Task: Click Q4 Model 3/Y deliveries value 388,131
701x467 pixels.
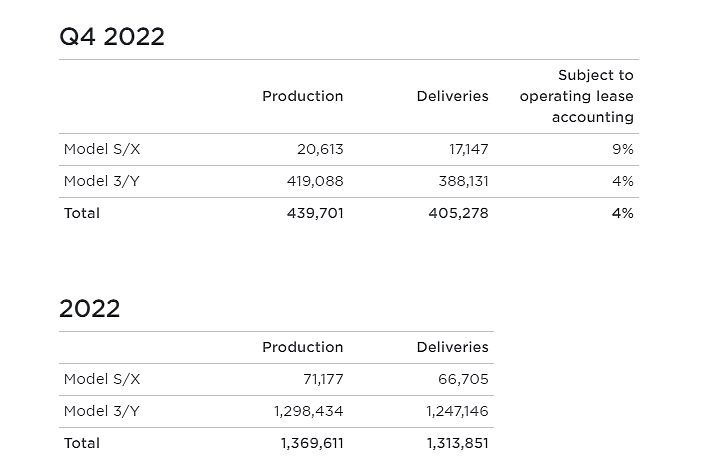Action: (x=463, y=181)
